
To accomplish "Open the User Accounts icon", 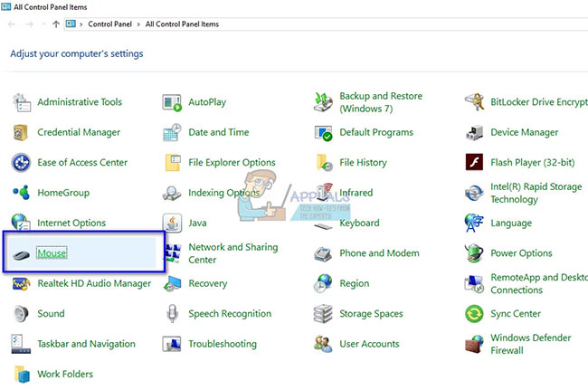I will (x=323, y=344).
